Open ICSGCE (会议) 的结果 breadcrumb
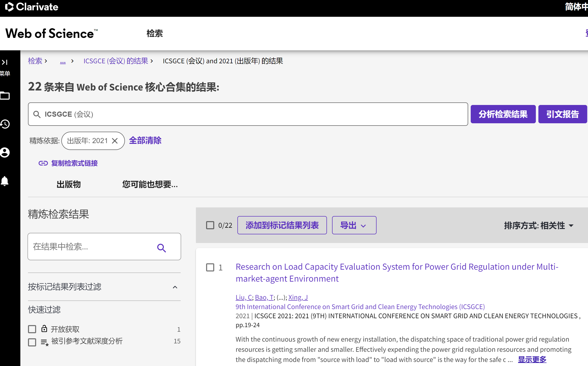This screenshot has height=366, width=588. coord(116,61)
